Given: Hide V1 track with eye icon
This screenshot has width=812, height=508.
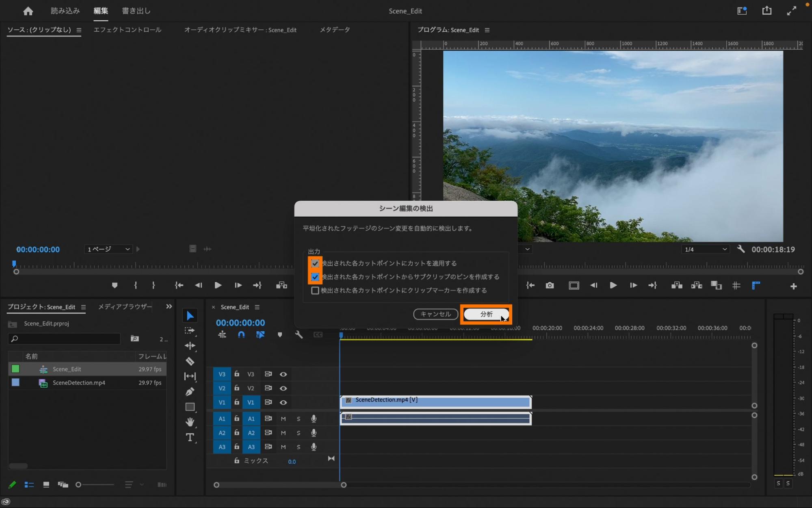Looking at the screenshot, I should [283, 402].
